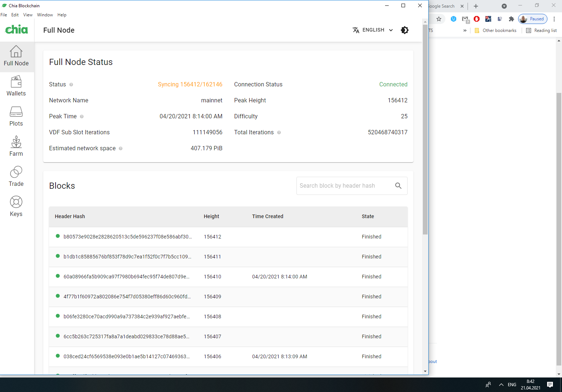The height and width of the screenshot is (392, 562).
Task: Click the help icon next to Status
Action: (71, 85)
